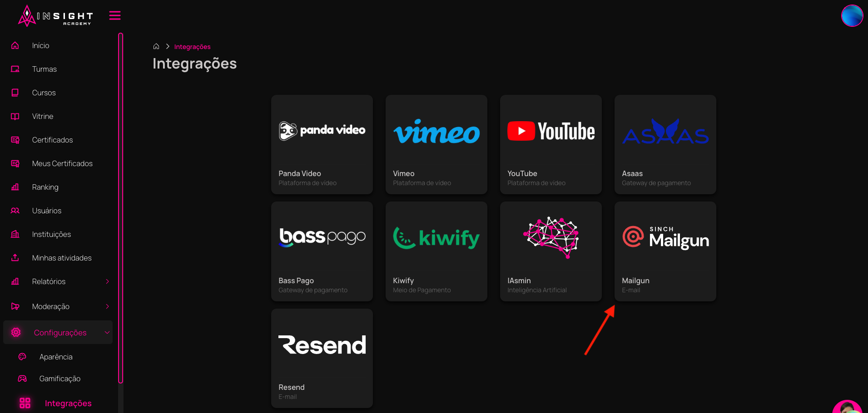868x413 pixels.
Task: Click the Gamificação gamepad icon
Action: (x=22, y=379)
